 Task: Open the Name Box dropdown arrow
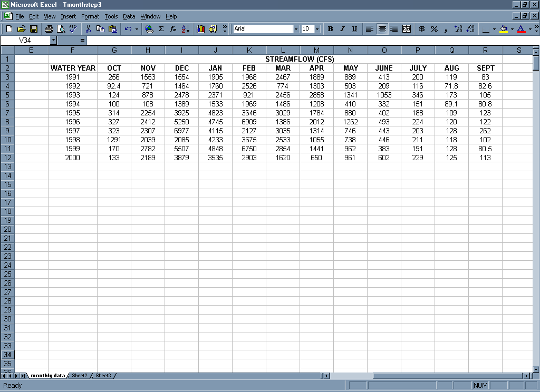[x=53, y=40]
